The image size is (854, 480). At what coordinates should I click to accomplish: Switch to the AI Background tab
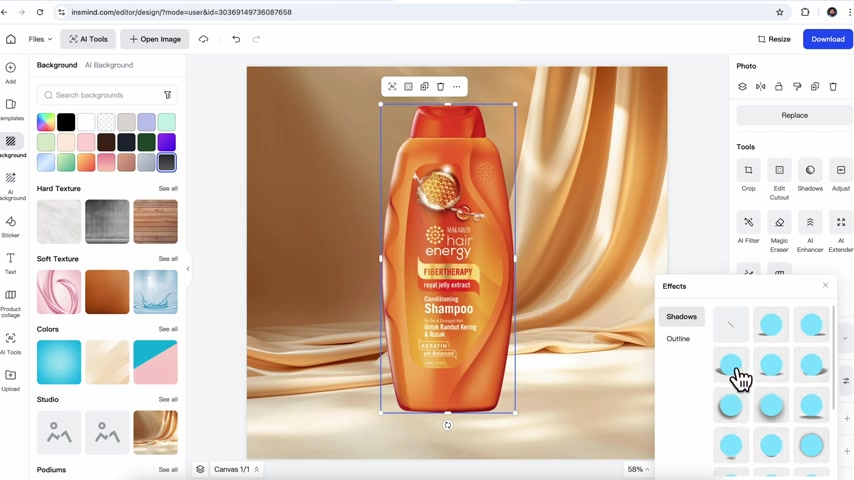click(x=109, y=65)
